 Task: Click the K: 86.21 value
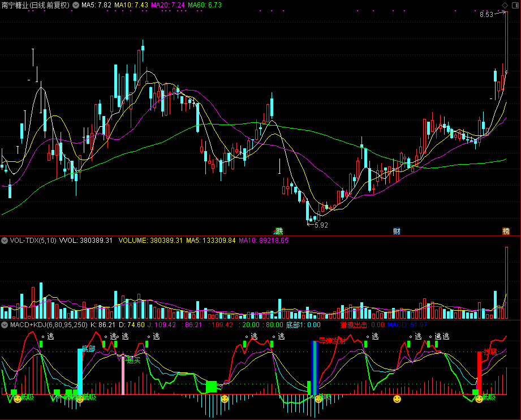coord(102,324)
